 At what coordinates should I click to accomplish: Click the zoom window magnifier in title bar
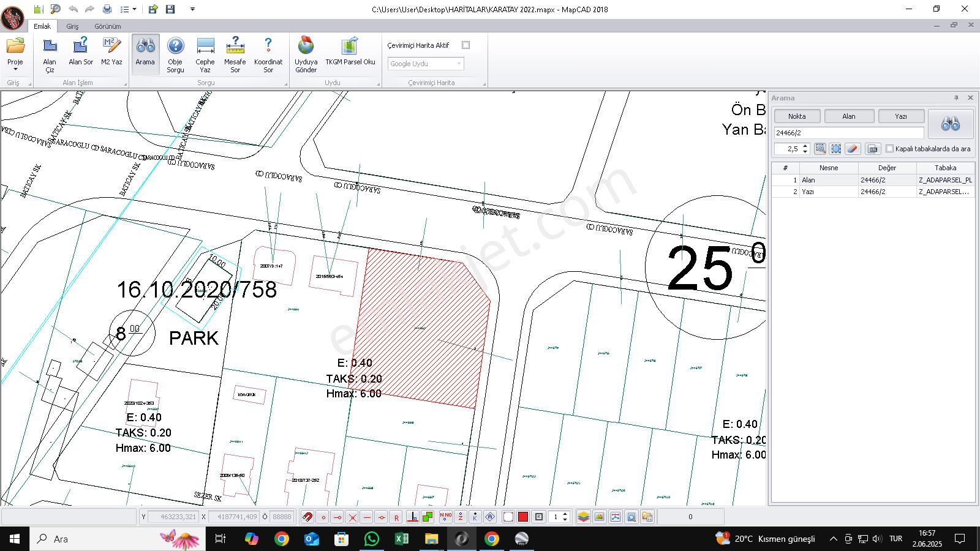pyautogui.click(x=55, y=9)
